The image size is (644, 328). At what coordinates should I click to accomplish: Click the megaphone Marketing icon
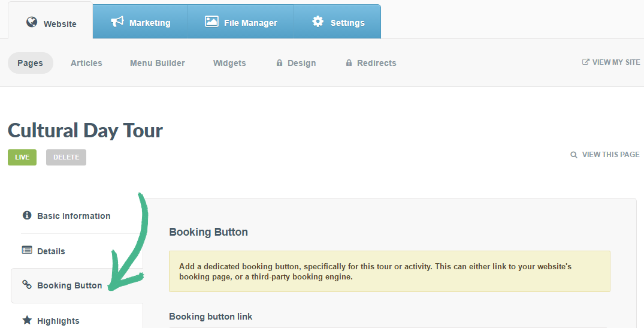tap(117, 22)
